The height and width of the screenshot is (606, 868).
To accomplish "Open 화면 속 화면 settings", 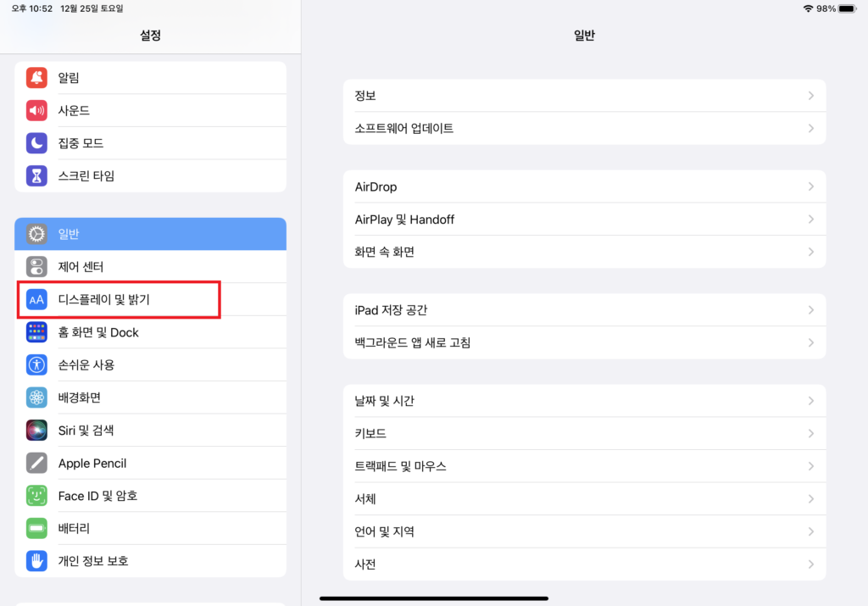I will coord(585,252).
